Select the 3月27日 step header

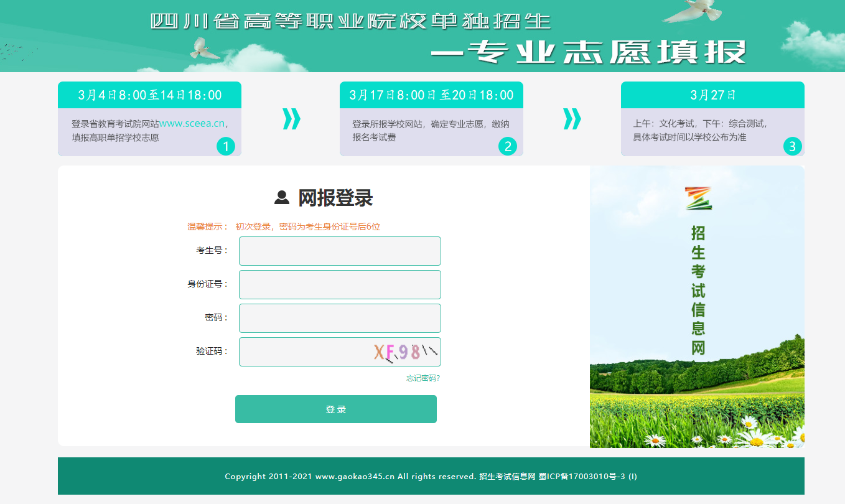coord(712,95)
